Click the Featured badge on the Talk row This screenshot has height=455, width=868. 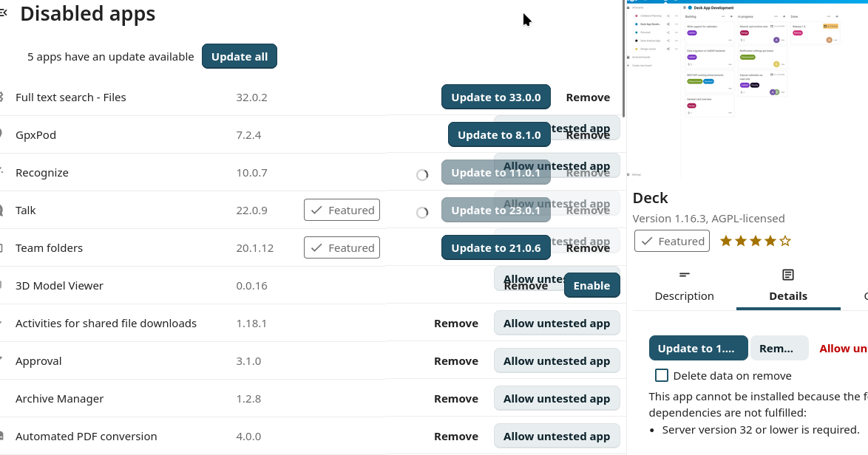click(x=342, y=210)
